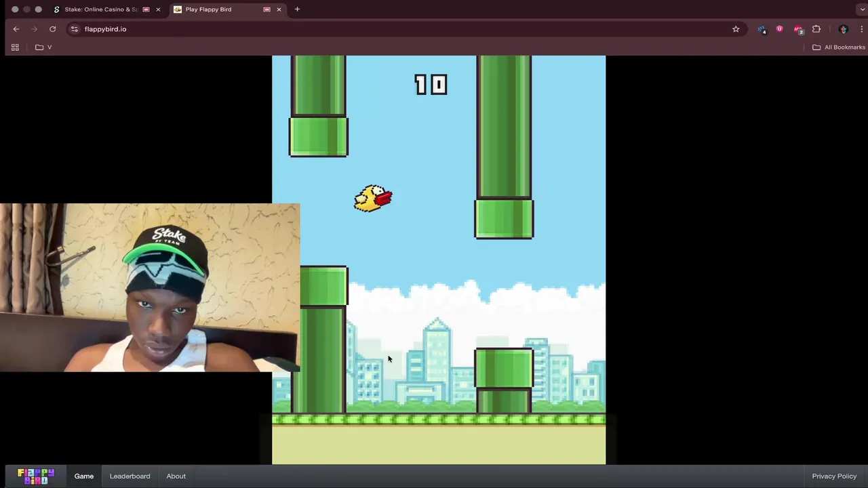Click the Flappy Bird logo in footer

pos(36,476)
